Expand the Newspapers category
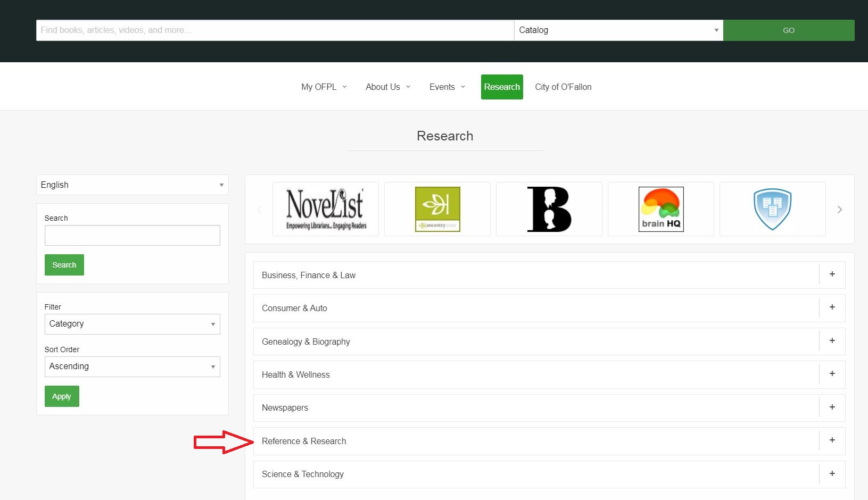The height and width of the screenshot is (500, 868). point(832,407)
